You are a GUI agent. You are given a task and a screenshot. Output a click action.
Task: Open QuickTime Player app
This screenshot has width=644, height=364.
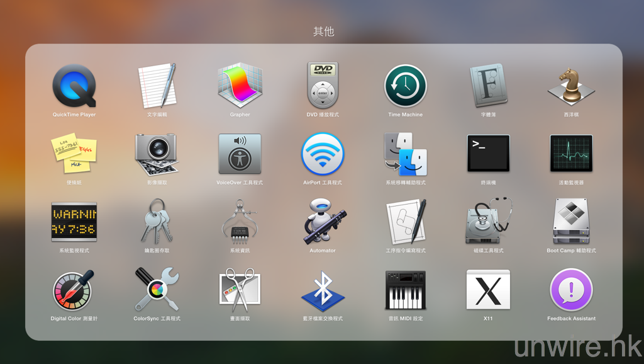74,86
